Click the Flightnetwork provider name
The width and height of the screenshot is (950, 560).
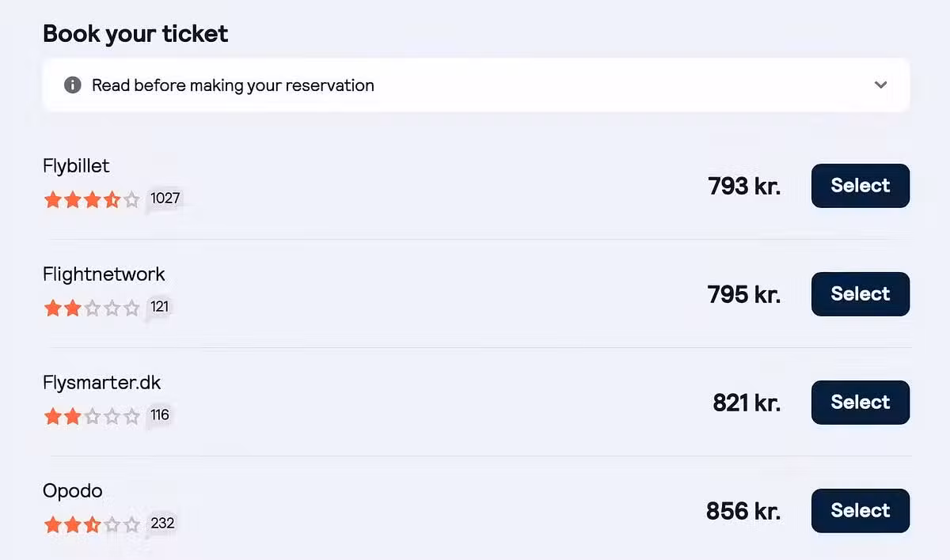pyautogui.click(x=104, y=274)
